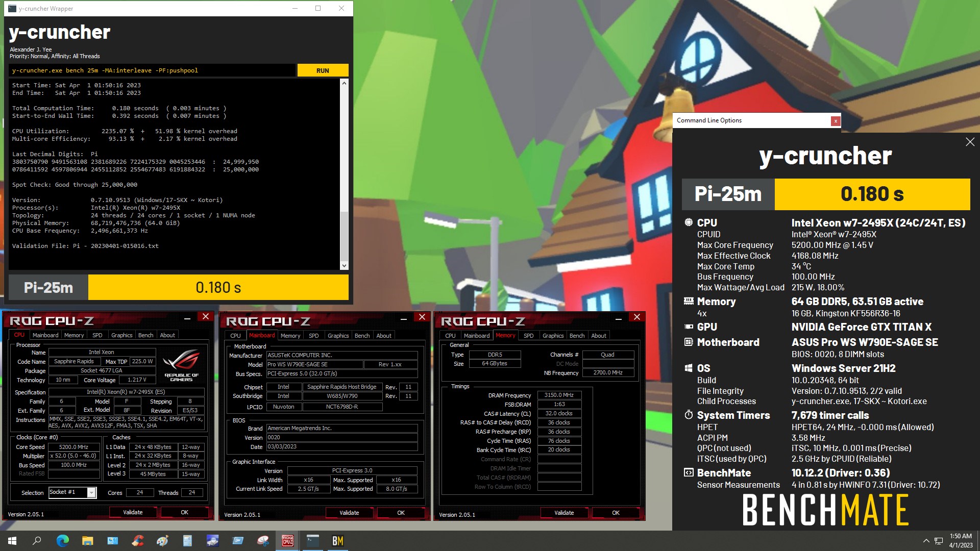Open the disk drive utility taskbar icon
Image resolution: width=980 pixels, height=551 pixels.
click(212, 541)
